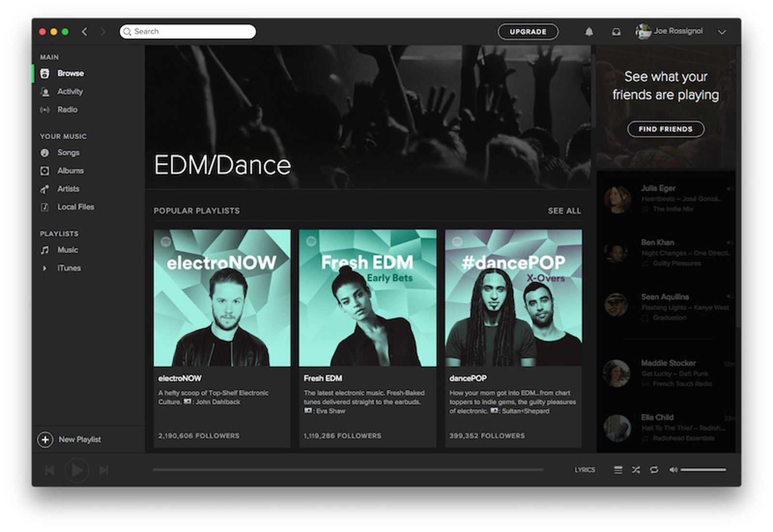Viewport: 773px width, 532px height.
Task: Go to previous track
Action: click(x=50, y=470)
